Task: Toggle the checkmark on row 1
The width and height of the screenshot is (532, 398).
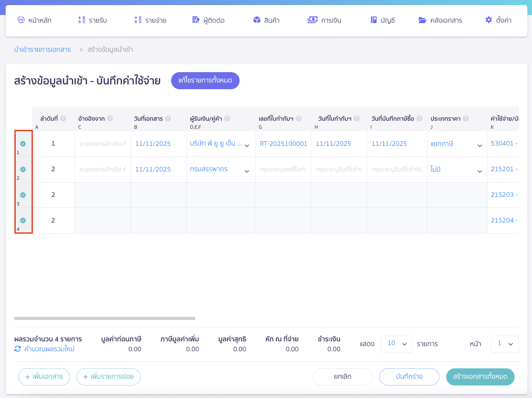Action: click(23, 144)
